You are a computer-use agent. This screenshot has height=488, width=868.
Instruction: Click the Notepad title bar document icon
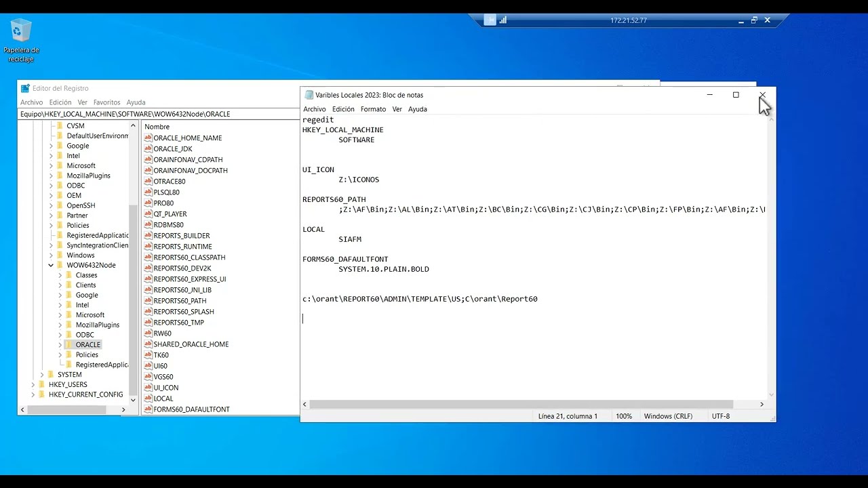(x=309, y=95)
